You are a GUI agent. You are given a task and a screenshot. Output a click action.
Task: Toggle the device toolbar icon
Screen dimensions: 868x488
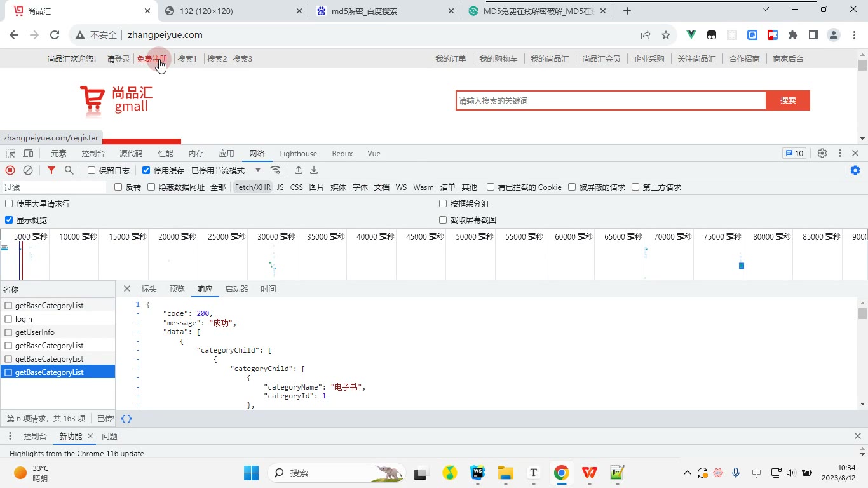[28, 154]
